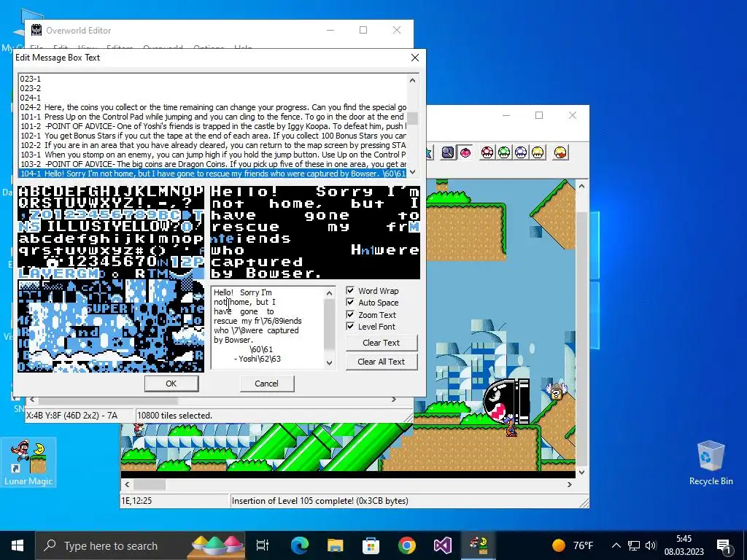747x560 pixels.
Task: Click the Cancel button
Action: [x=266, y=384]
